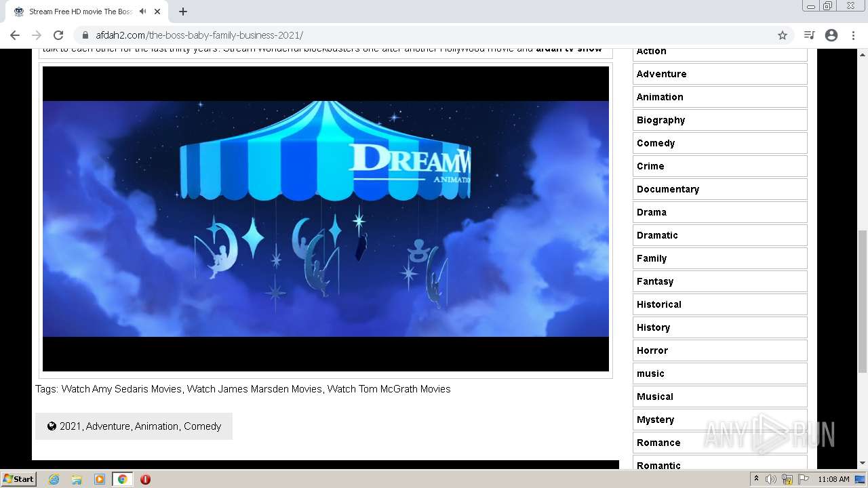Open the Fantasy category
This screenshot has width=868, height=488.
[720, 281]
